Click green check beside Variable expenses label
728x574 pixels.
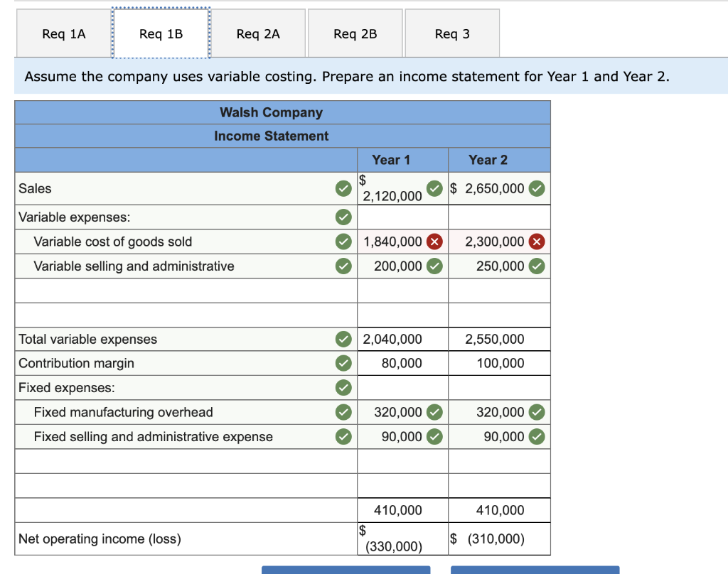pyautogui.click(x=343, y=217)
